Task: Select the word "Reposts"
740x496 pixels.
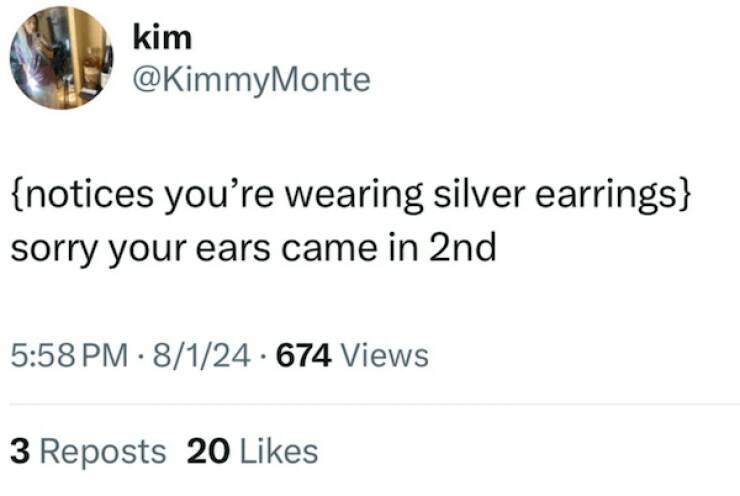Action: coord(103,452)
